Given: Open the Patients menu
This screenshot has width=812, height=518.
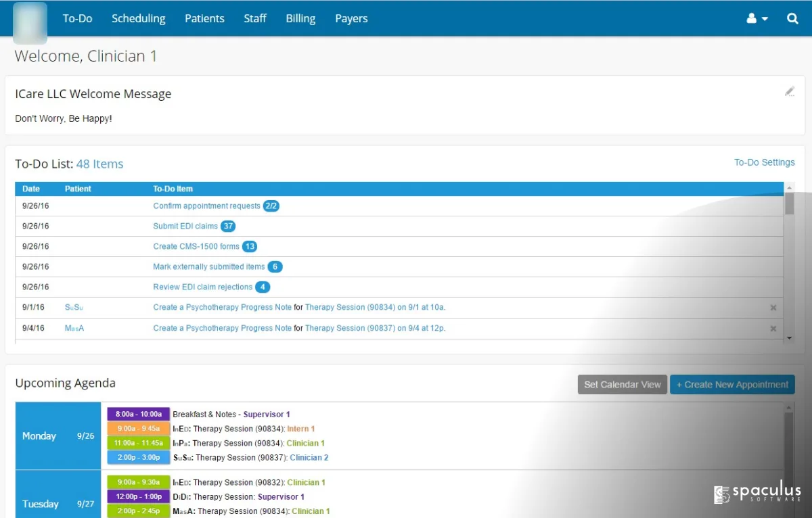Looking at the screenshot, I should tap(204, 18).
